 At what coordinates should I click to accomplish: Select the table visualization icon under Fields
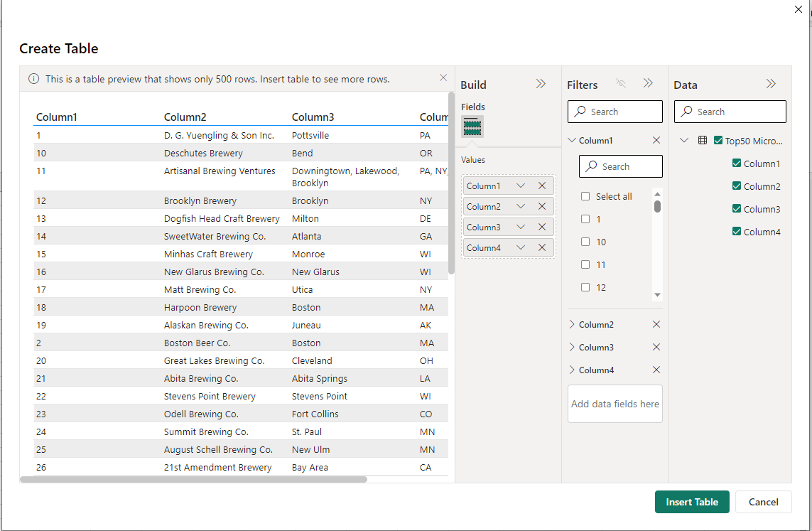[x=472, y=127]
